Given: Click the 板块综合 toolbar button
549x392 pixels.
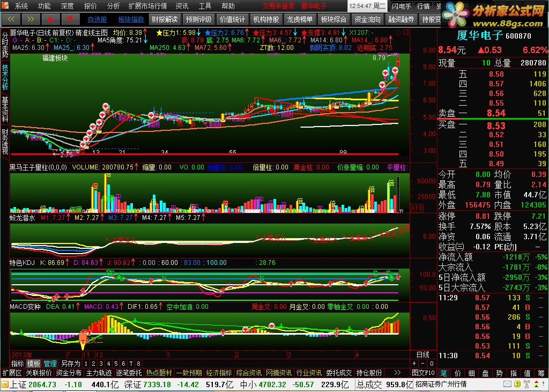Looking at the screenshot, I should point(333,19).
